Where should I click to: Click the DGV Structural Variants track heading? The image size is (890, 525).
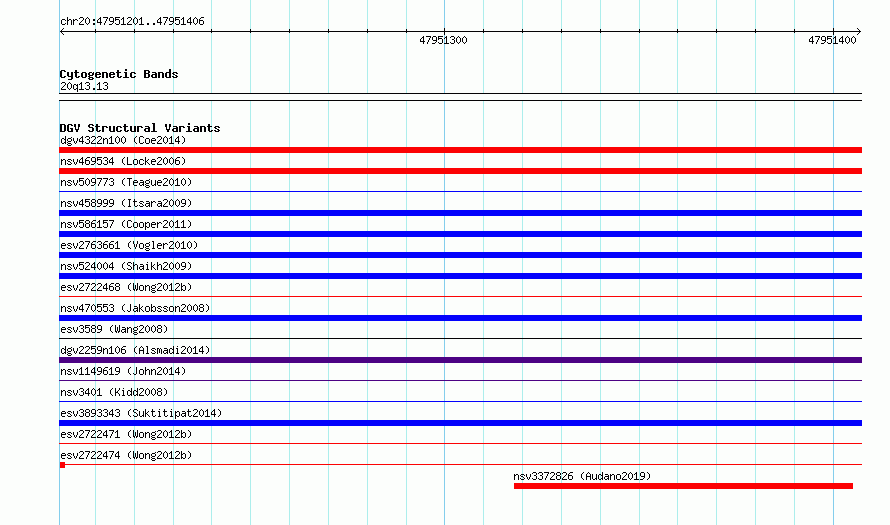140,128
